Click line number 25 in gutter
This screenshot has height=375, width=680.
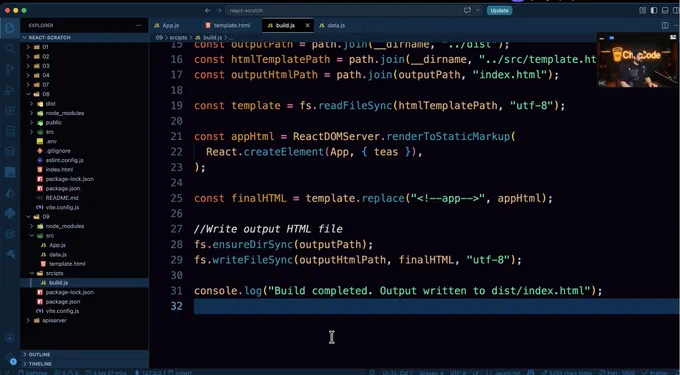coord(177,199)
